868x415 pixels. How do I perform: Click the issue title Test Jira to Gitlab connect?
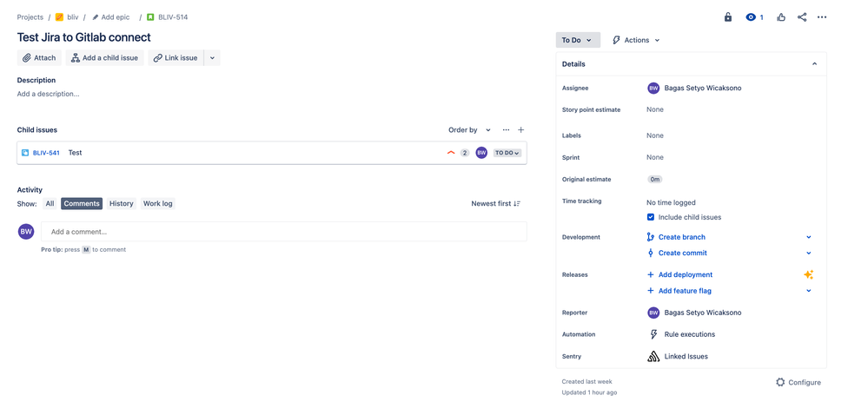tap(83, 37)
